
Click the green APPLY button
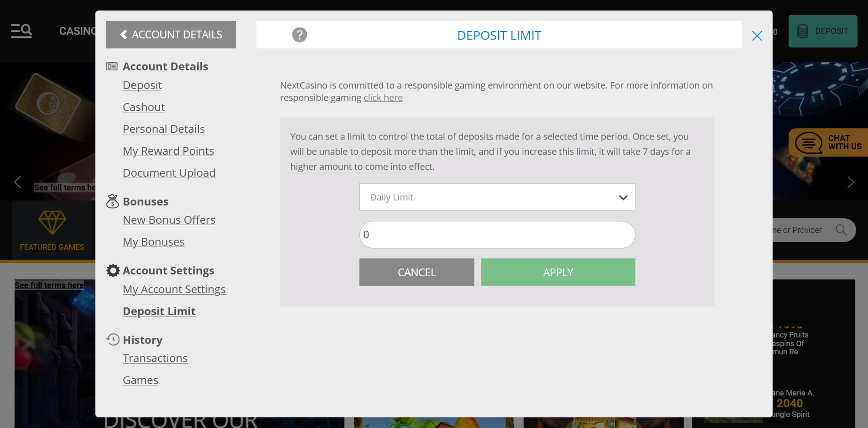[x=558, y=272]
